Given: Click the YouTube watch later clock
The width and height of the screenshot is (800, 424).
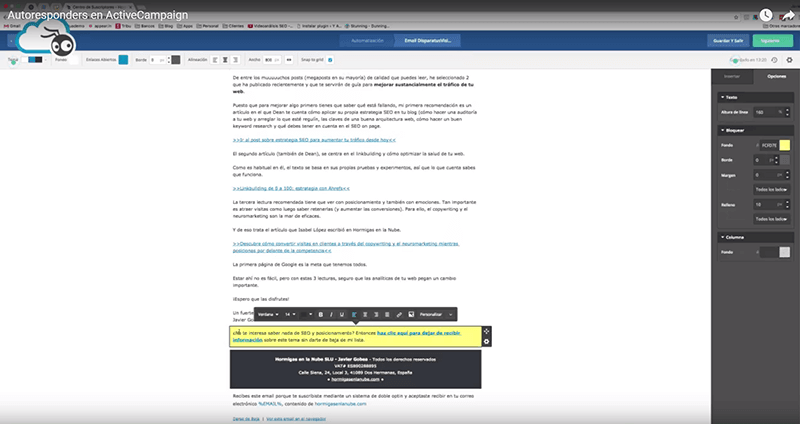Looking at the screenshot, I should point(766,15).
